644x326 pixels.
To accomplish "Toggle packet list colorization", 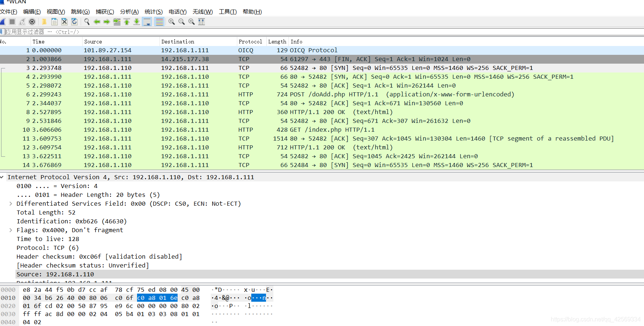I will click(x=159, y=22).
